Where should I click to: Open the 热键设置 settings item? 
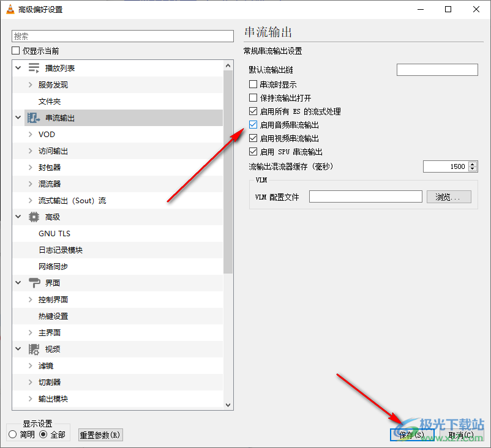pyautogui.click(x=53, y=316)
